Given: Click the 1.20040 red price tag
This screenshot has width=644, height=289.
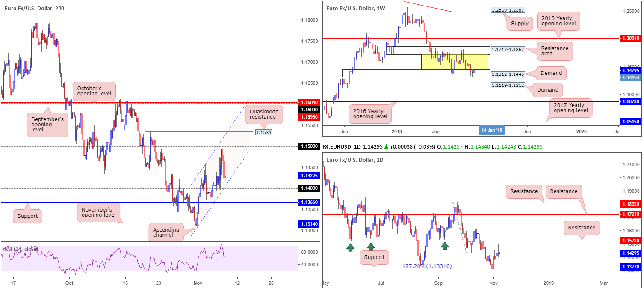Looking at the screenshot, I should (x=630, y=38).
